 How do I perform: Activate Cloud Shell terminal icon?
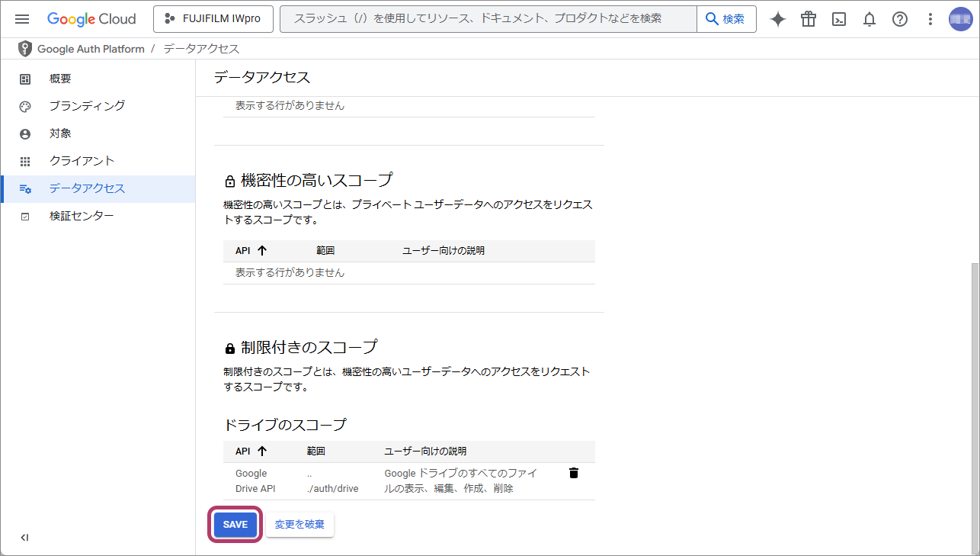pos(839,19)
